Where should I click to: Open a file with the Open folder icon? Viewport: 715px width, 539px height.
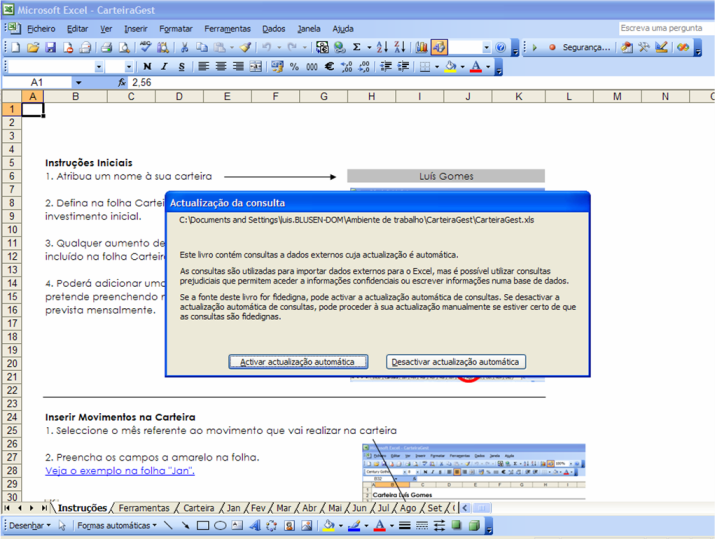(x=33, y=47)
